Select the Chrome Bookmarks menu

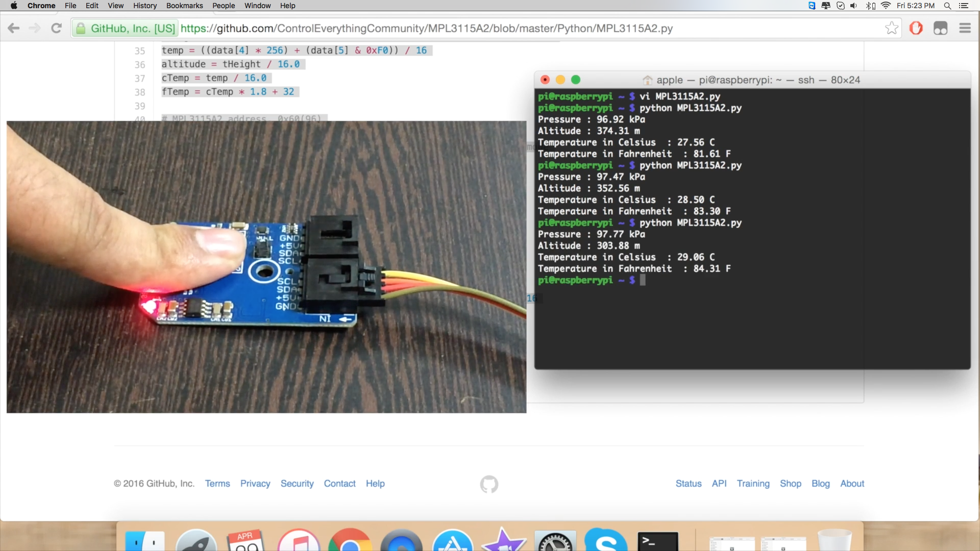tap(184, 6)
